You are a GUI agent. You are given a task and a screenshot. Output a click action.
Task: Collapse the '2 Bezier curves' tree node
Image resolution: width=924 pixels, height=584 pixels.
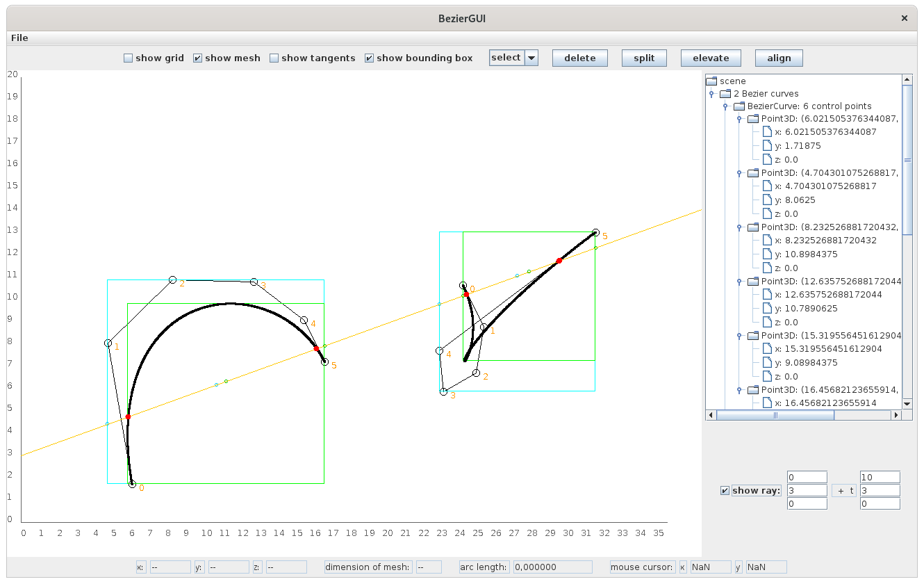711,94
